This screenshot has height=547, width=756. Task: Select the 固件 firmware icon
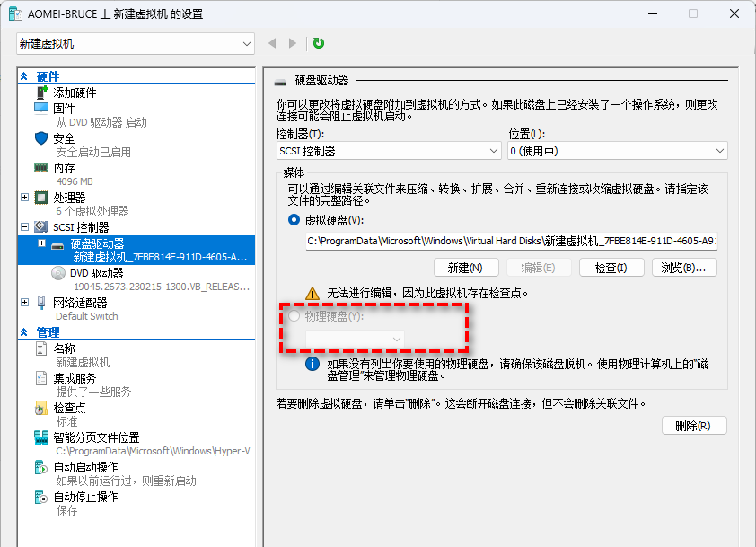tap(42, 108)
